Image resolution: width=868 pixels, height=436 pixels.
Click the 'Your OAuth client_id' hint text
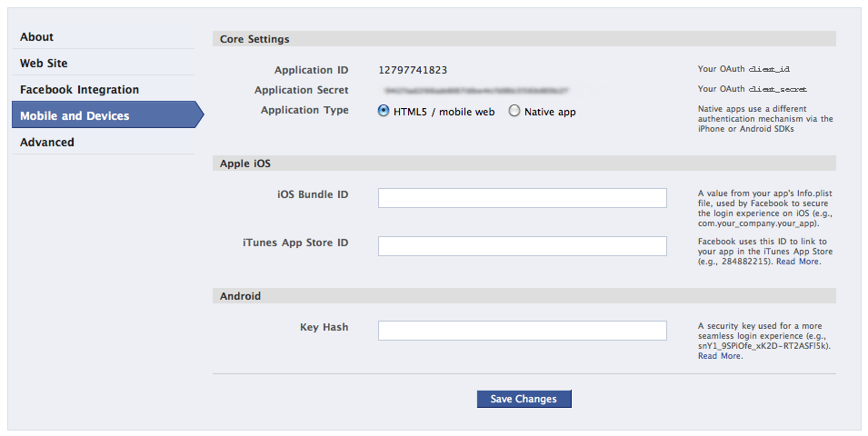pos(743,69)
